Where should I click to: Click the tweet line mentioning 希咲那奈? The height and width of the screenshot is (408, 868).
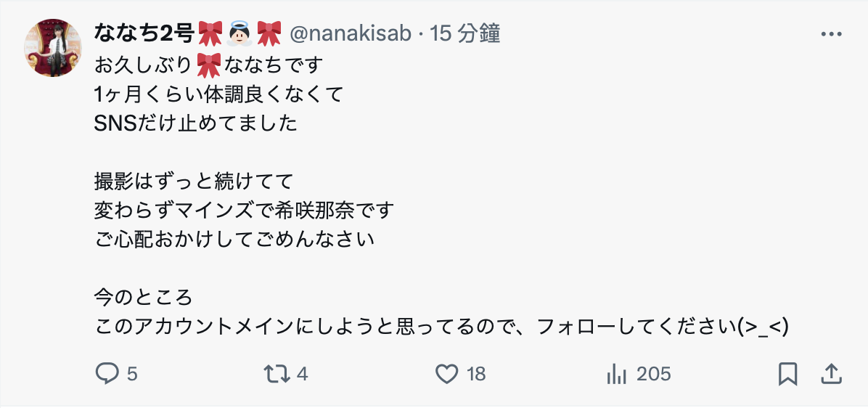(x=245, y=211)
